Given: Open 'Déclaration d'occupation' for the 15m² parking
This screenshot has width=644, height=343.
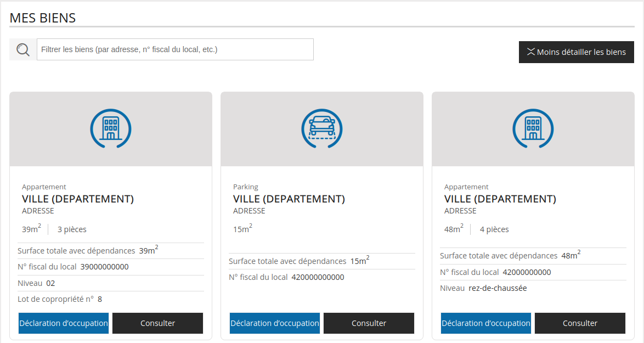Looking at the screenshot, I should click(275, 323).
